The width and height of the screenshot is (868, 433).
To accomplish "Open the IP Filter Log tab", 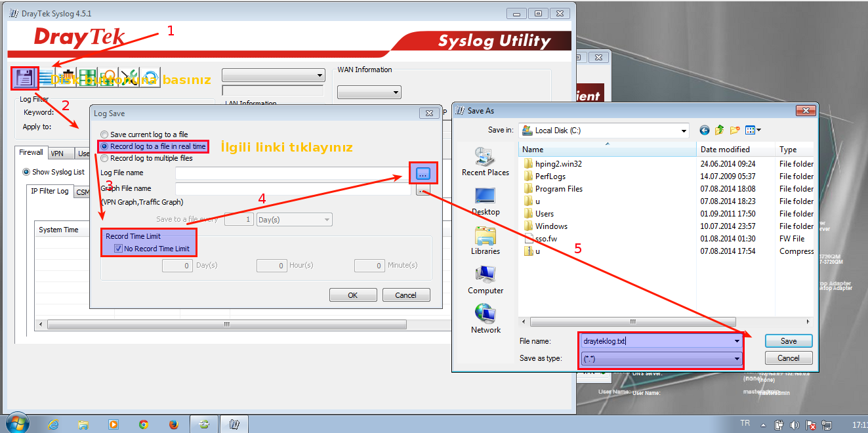I will point(50,191).
